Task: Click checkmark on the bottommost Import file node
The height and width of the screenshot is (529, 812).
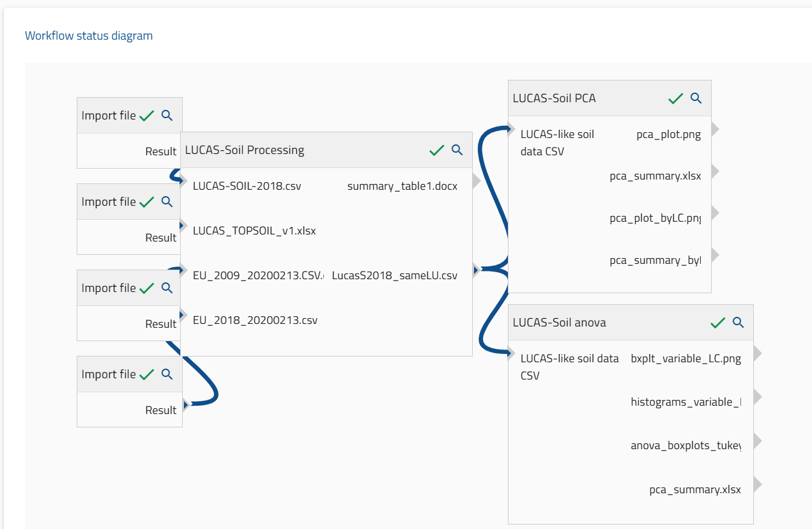Action: [147, 375]
